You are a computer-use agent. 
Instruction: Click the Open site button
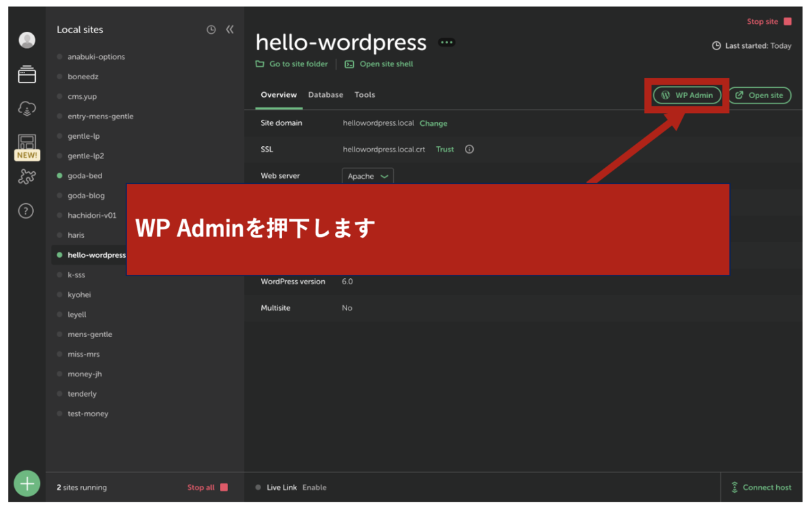[x=759, y=95]
